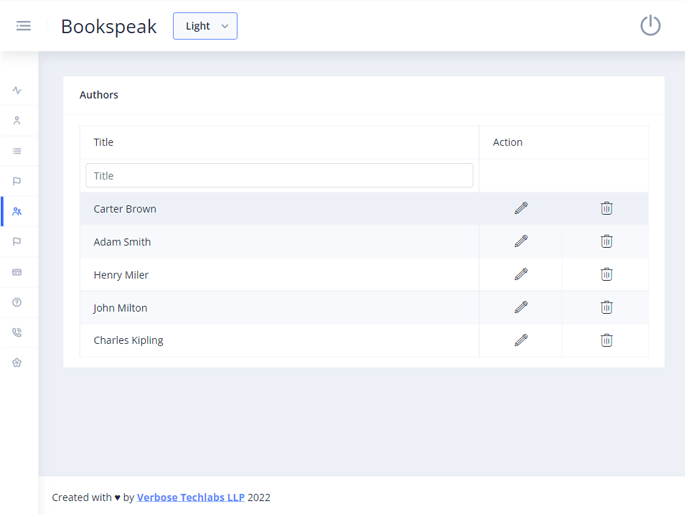This screenshot has height=515, width=685.
Task: Open the Verbose Techlabs LLP link
Action: pyautogui.click(x=191, y=498)
